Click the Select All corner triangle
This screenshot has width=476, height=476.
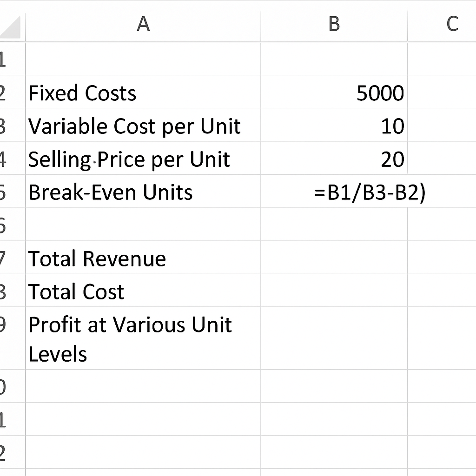pos(11,28)
